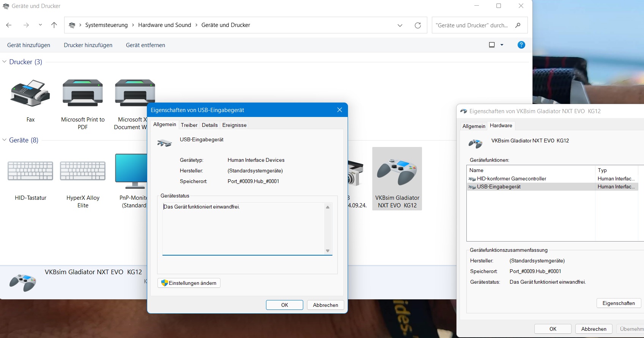
Task: Navigate up one folder level
Action: pyautogui.click(x=54, y=25)
